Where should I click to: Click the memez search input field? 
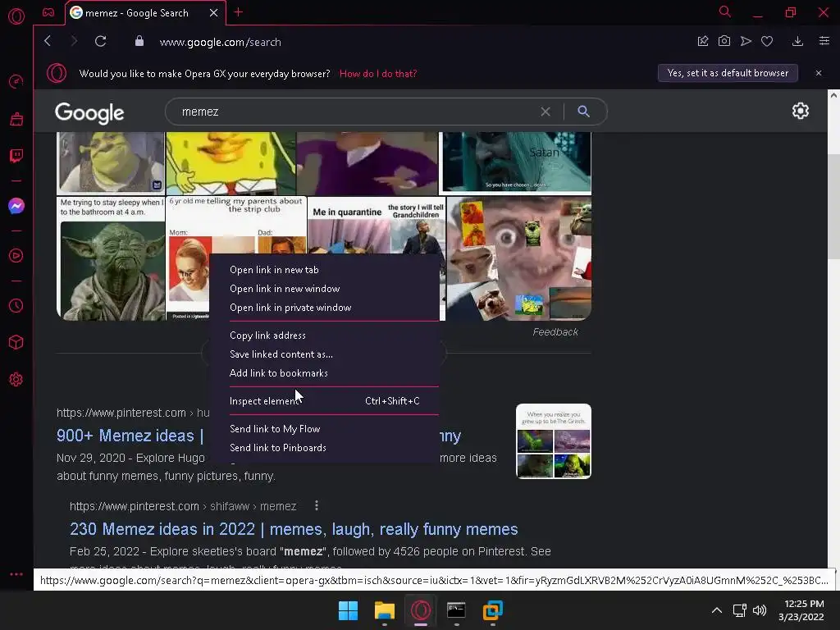coord(354,112)
